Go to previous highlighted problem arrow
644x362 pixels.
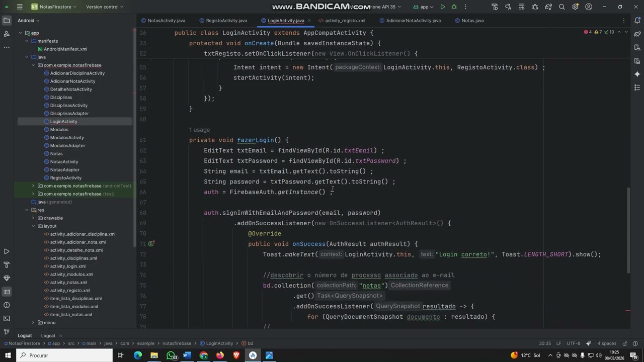click(x=619, y=32)
